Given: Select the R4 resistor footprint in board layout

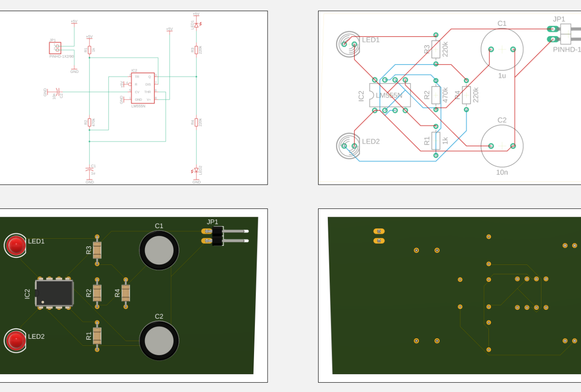Looking at the screenshot, I should pos(466,95).
